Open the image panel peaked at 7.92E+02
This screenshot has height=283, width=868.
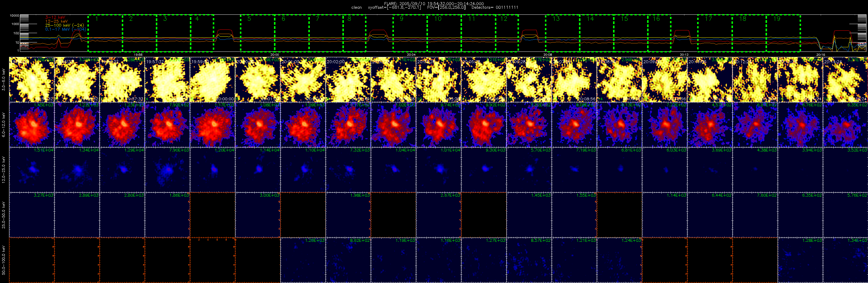pyautogui.click(x=168, y=125)
